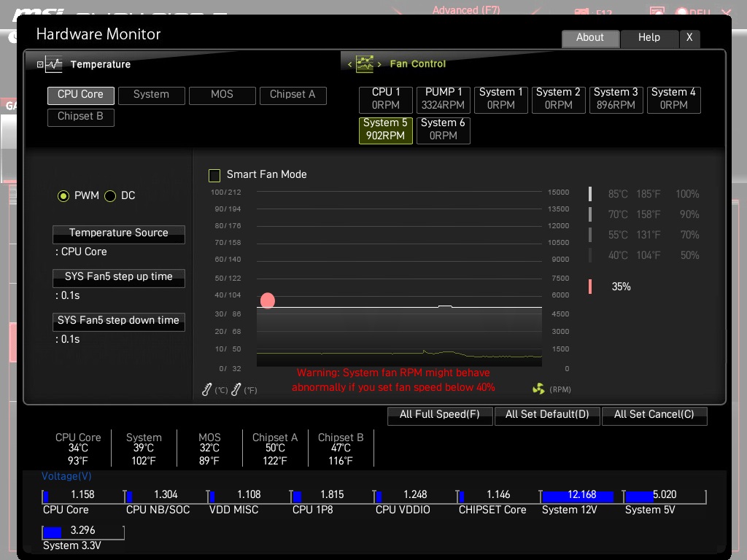Enable the Smart Fan Mode checkbox

214,175
